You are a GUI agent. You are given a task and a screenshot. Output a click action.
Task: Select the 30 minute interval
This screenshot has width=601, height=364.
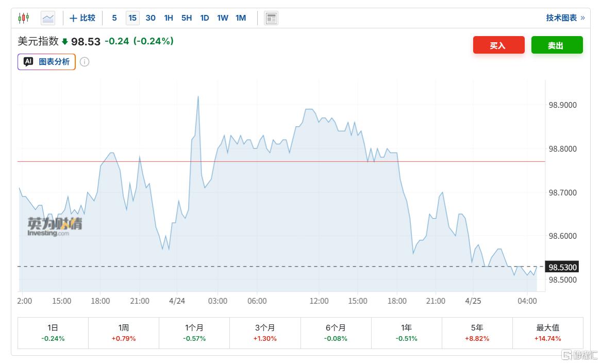point(151,18)
